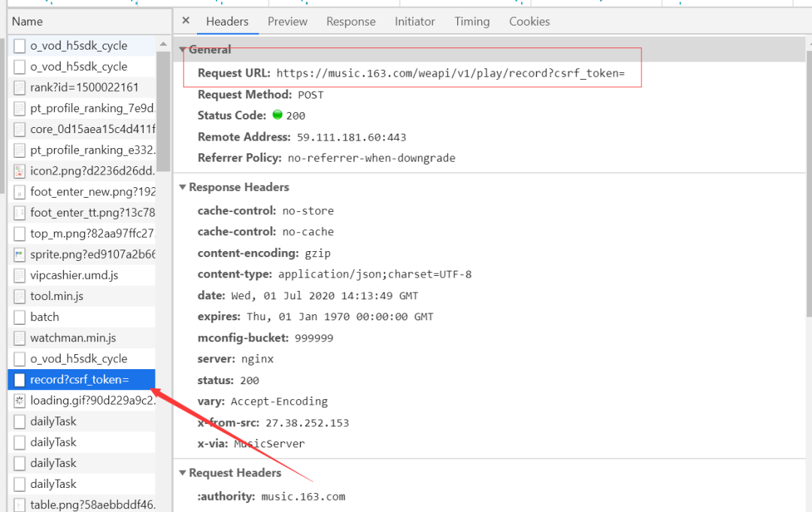Select the top_m.png request
The width and height of the screenshot is (812, 512).
click(x=82, y=234)
